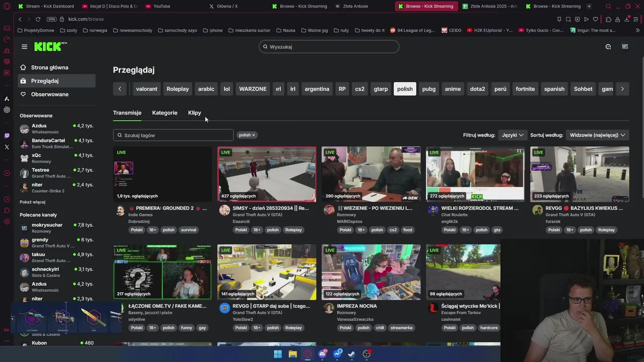
Task: Reload the page with the browser refresh icon
Action: point(38,19)
